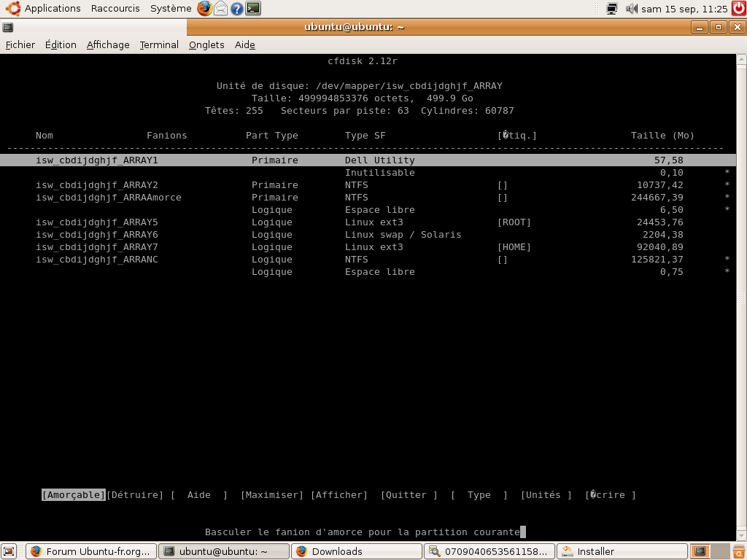
Task: Open the Édition menu
Action: click(x=61, y=44)
